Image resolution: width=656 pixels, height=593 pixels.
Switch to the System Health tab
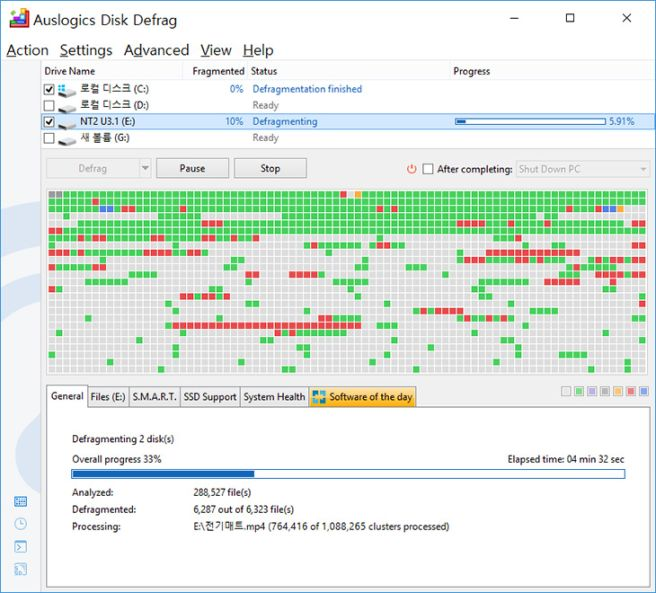pyautogui.click(x=274, y=397)
